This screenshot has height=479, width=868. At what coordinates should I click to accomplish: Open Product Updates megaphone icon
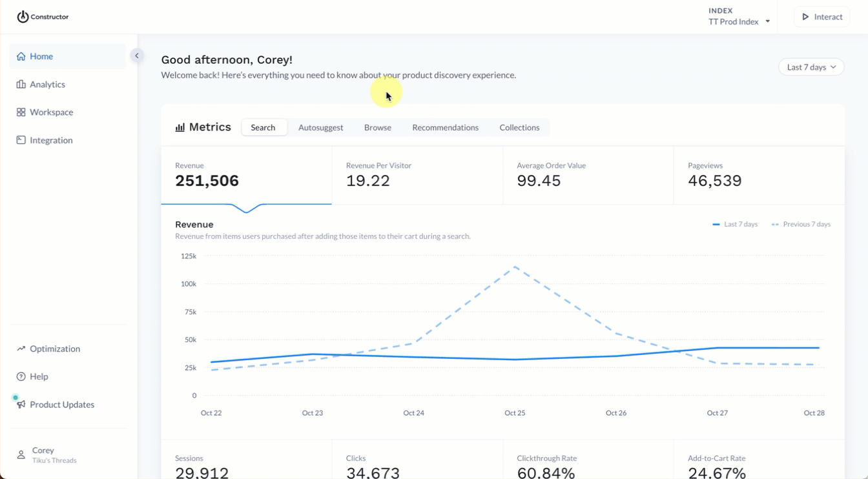21,405
